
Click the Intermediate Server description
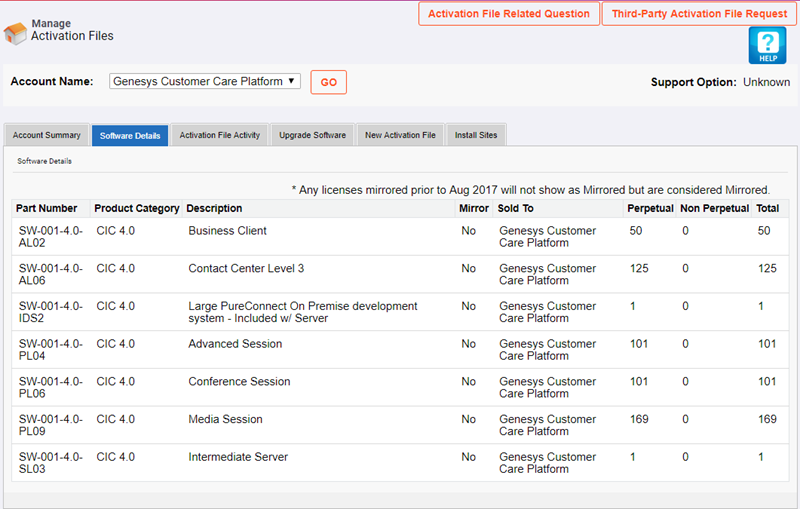tap(238, 457)
